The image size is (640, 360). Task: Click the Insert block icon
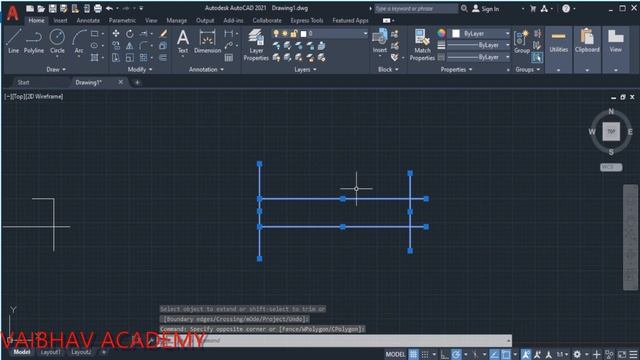(380, 41)
